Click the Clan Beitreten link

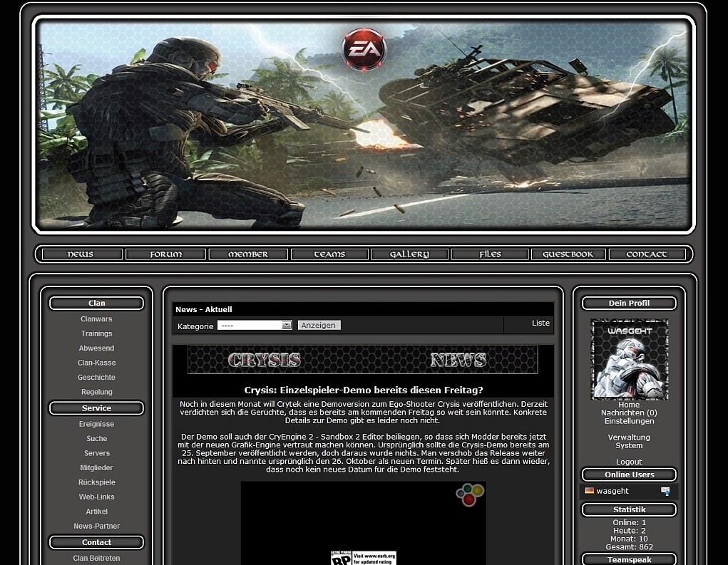click(x=96, y=558)
